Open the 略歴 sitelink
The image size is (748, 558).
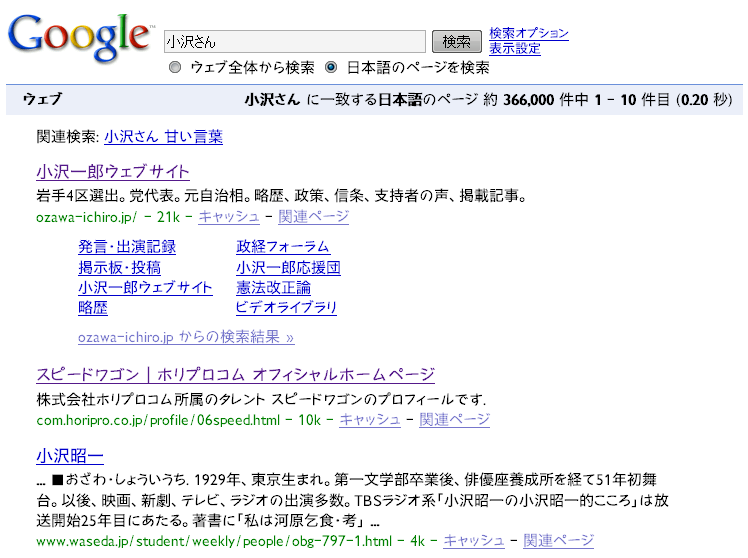coord(93,308)
